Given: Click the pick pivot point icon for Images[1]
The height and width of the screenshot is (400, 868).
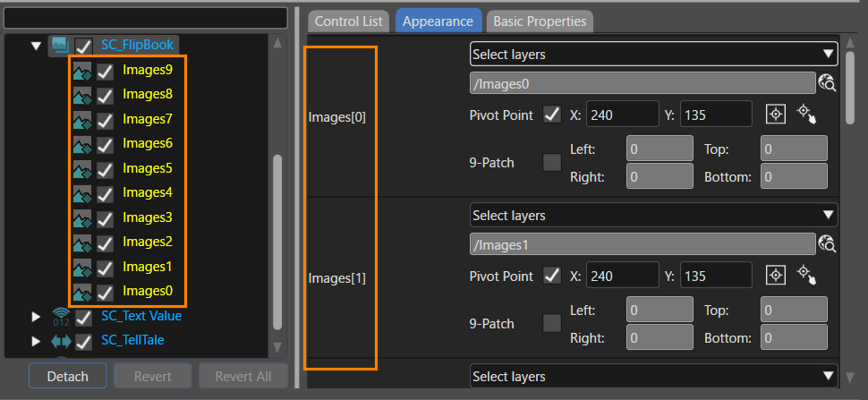Looking at the screenshot, I should click(806, 275).
